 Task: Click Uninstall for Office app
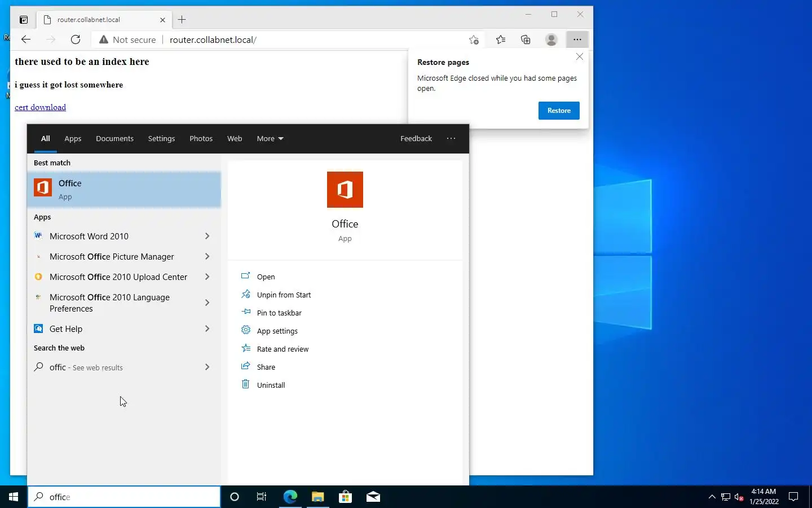click(271, 385)
